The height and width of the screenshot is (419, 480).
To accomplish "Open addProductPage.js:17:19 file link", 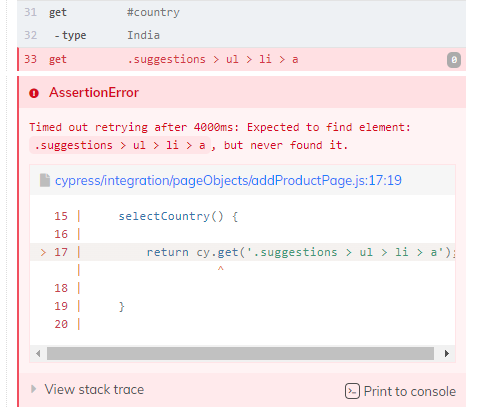I will coord(228,180).
